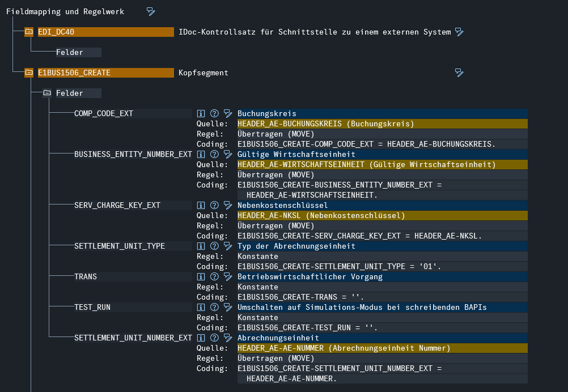Edit rule icon for SETTLEMENT_UNIT_TYPE
Screen dimensions: 568x392
(x=227, y=246)
